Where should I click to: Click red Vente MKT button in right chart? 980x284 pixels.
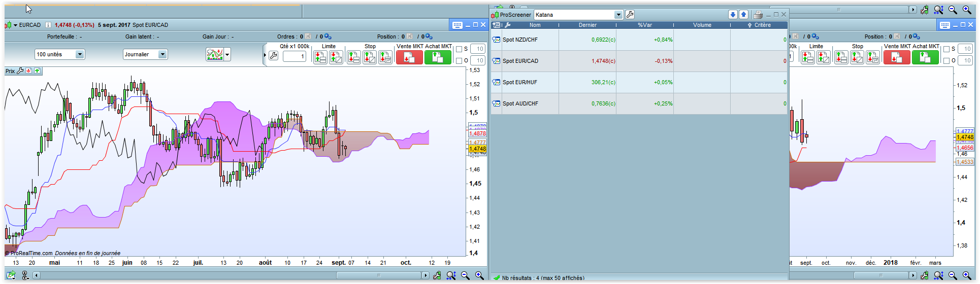pyautogui.click(x=896, y=57)
